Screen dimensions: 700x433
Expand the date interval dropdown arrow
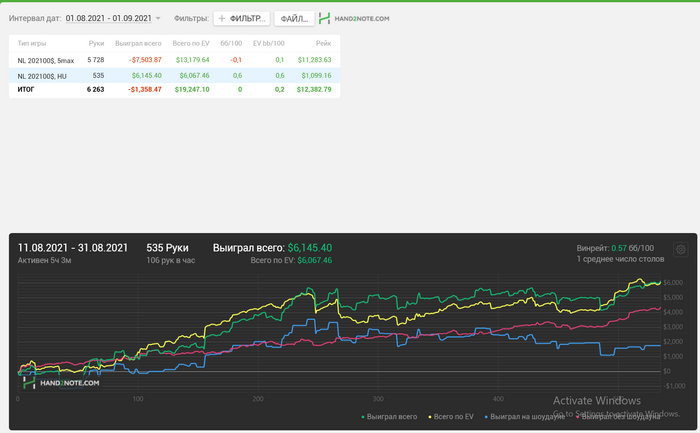158,19
